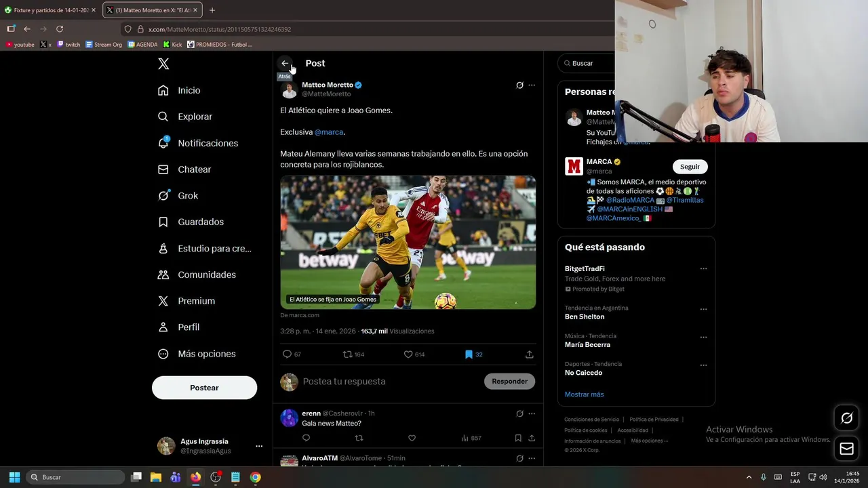
Task: Open options for María Becerra trend
Action: (x=703, y=337)
